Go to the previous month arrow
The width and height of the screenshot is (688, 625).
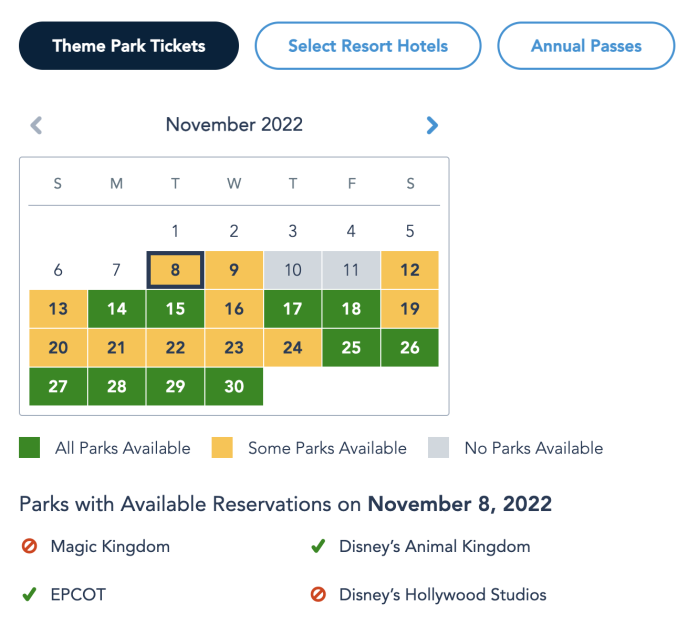click(x=37, y=125)
